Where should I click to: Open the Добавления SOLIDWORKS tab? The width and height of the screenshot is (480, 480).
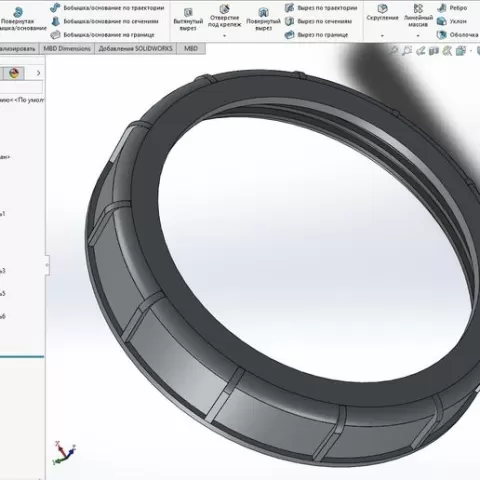(x=136, y=49)
